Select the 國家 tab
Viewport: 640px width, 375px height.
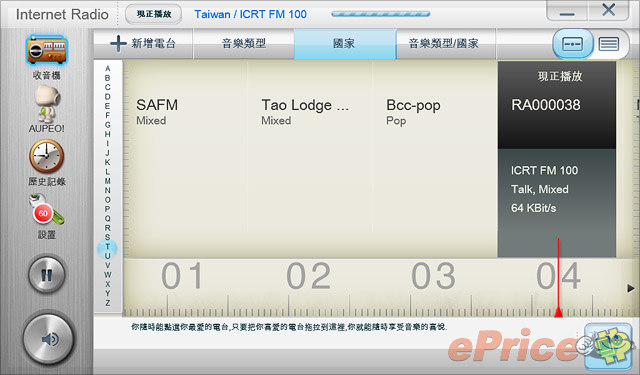[344, 44]
